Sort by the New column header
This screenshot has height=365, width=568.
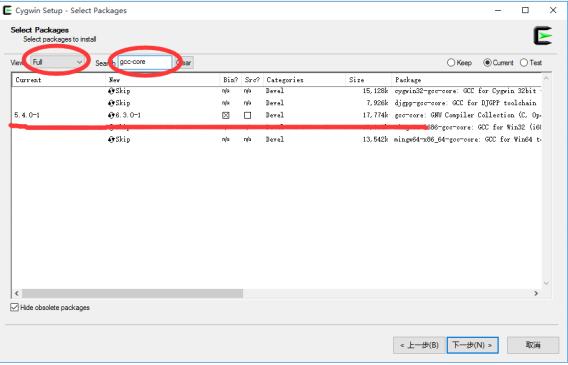point(163,80)
